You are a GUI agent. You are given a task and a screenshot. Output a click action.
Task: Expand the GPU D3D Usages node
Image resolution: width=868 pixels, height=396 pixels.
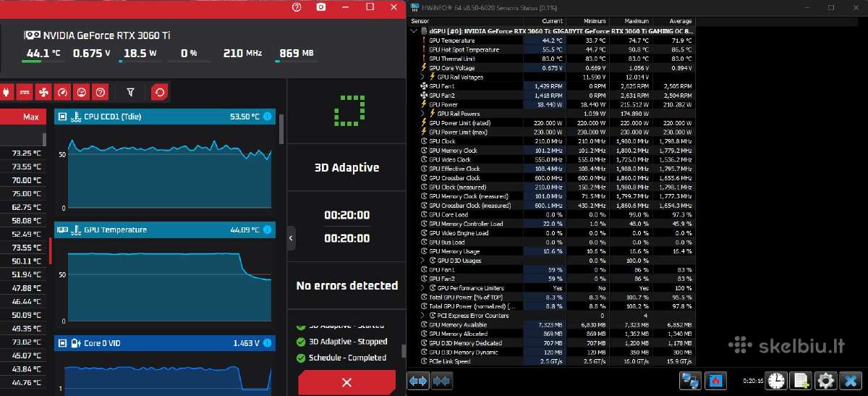tap(423, 260)
